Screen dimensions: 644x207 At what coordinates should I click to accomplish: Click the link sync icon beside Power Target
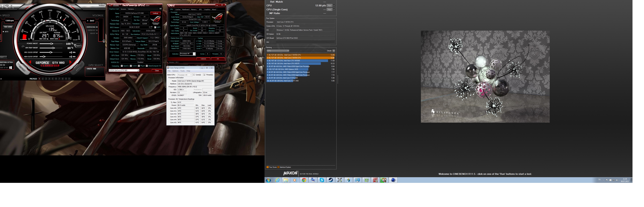click(x=23, y=46)
